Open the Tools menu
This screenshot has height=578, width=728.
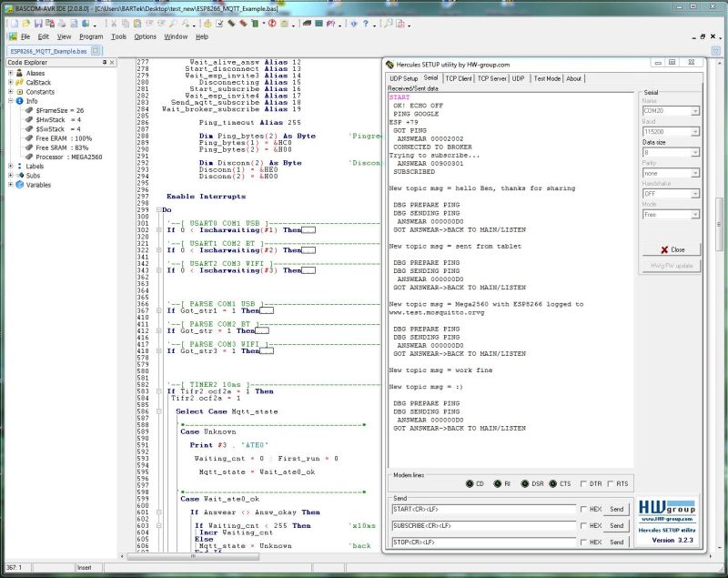pyautogui.click(x=118, y=36)
